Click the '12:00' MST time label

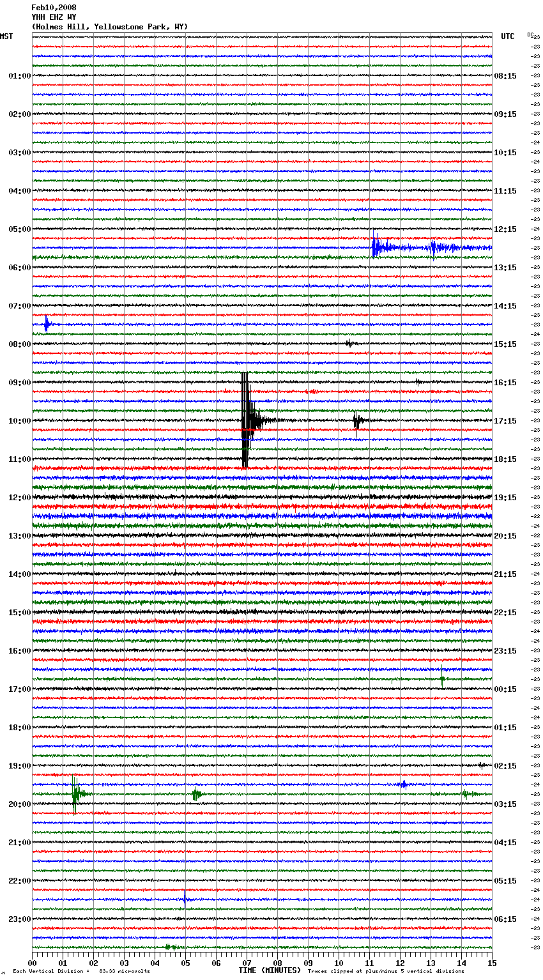click(x=20, y=498)
